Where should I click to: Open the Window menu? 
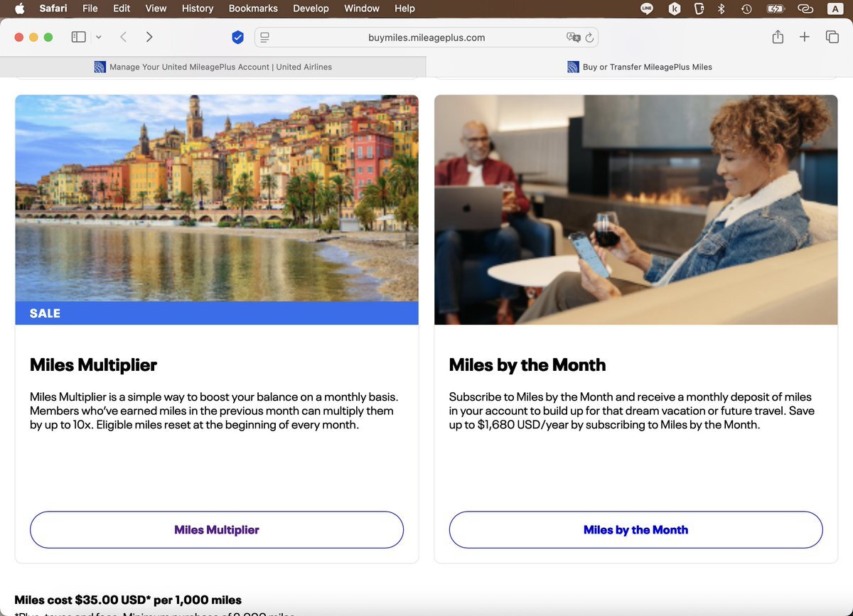(362, 9)
